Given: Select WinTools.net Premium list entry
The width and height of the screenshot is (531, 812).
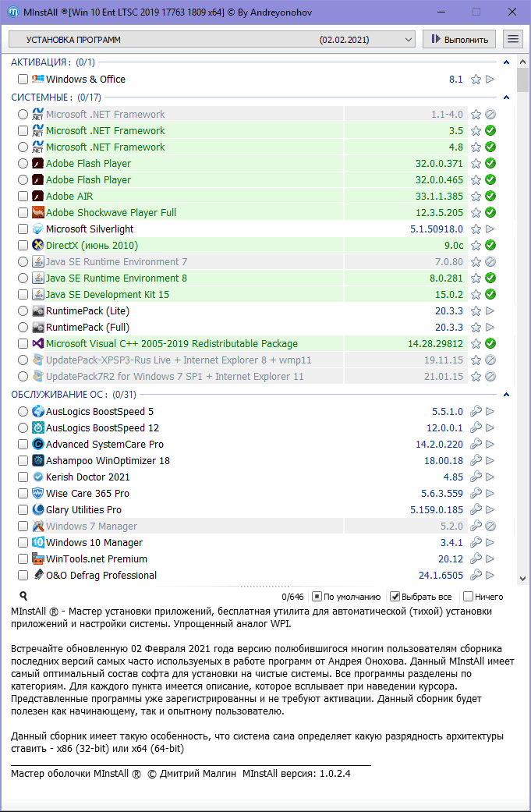Looking at the screenshot, I should point(97,558).
